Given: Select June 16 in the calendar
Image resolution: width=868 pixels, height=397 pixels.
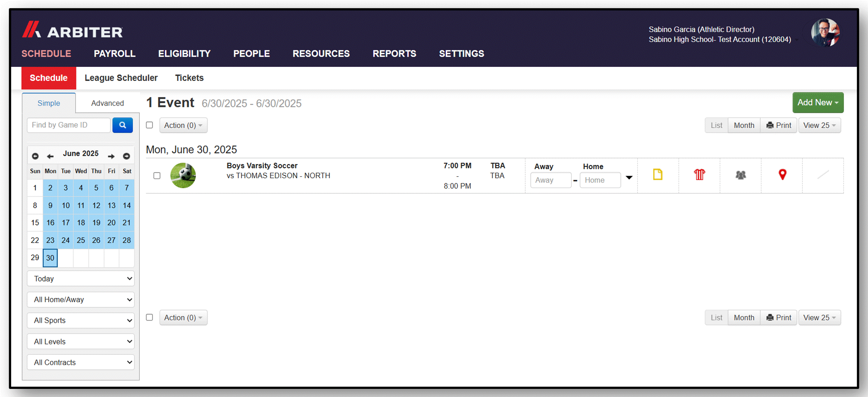Looking at the screenshot, I should pos(50,223).
